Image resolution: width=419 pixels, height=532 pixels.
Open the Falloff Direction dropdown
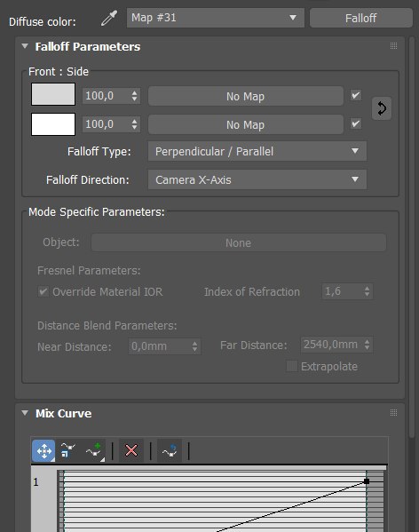257,179
